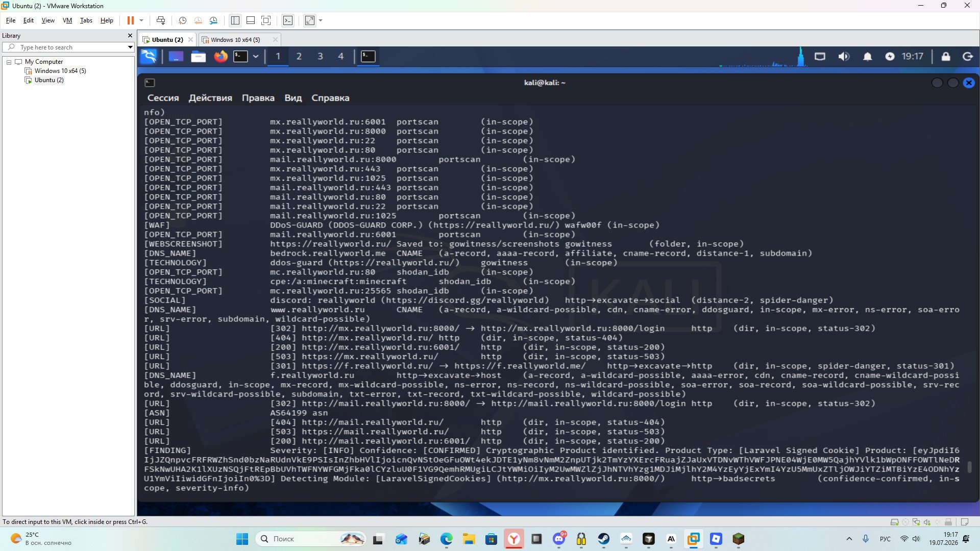Pause the virtual machine with the orange pause icon
Viewport: 980px width, 551px height.
pos(130,20)
